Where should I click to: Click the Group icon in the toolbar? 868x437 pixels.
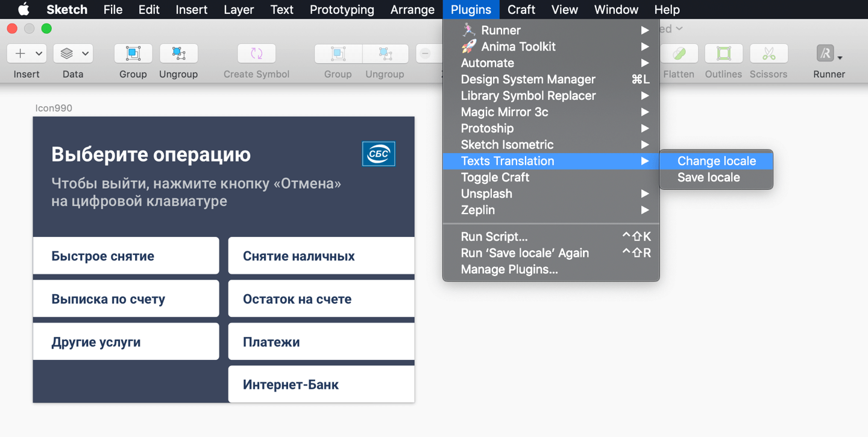(133, 54)
